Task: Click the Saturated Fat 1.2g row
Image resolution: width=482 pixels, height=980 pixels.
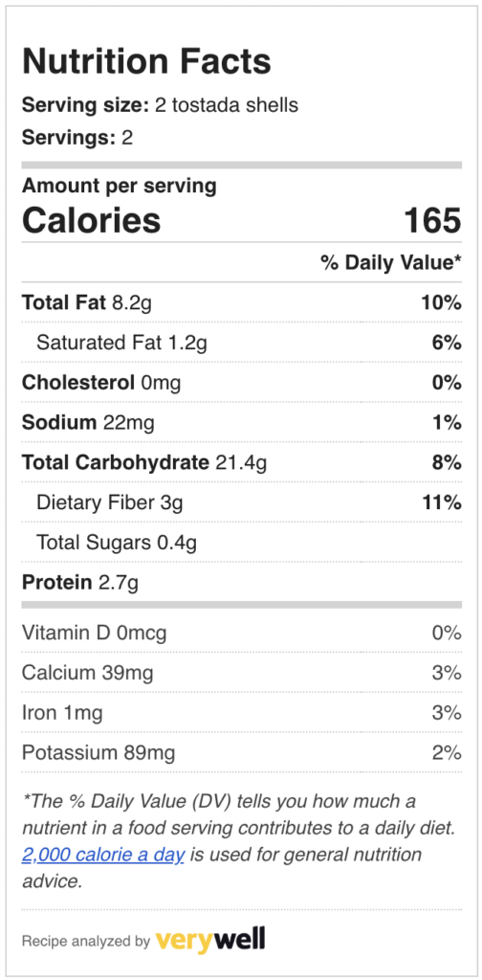Action: click(242, 343)
